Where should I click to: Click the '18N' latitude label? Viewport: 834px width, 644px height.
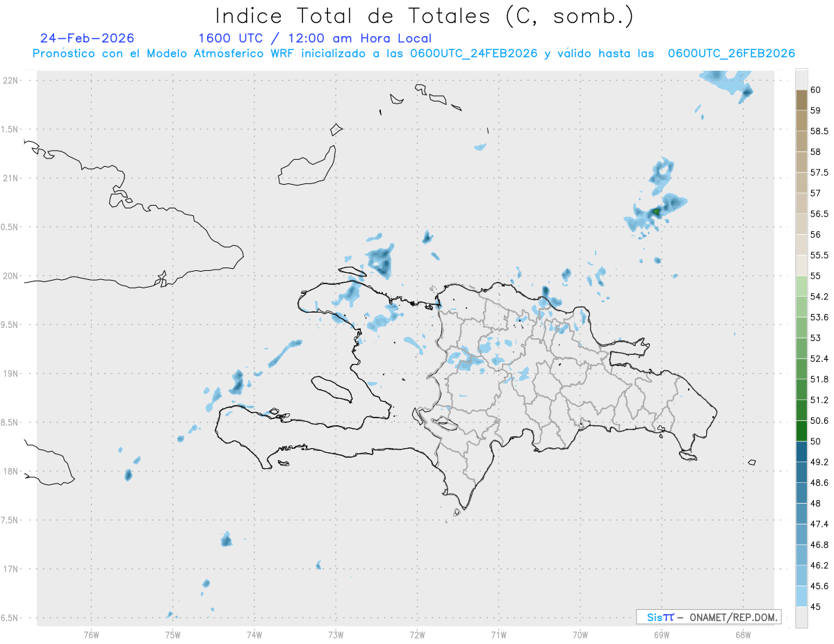(x=12, y=472)
